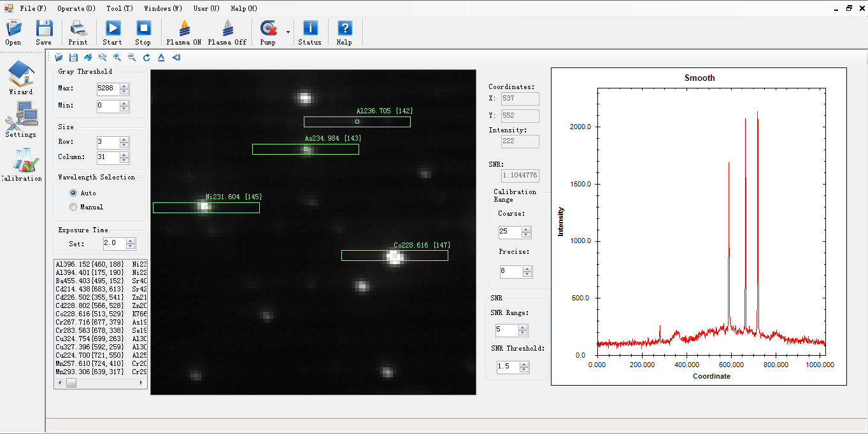Select Mn257.610{724,410} in the wavelength list

(x=90, y=363)
